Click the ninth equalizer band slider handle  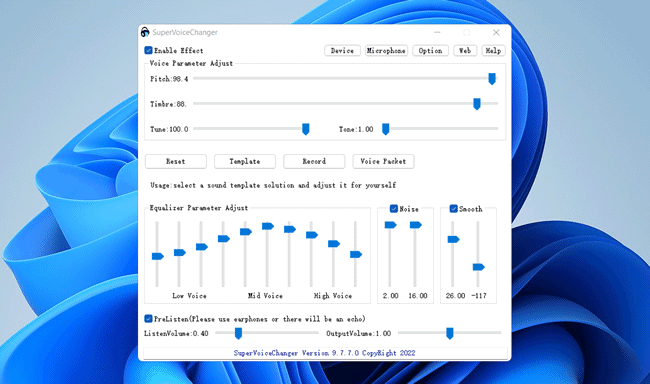334,243
